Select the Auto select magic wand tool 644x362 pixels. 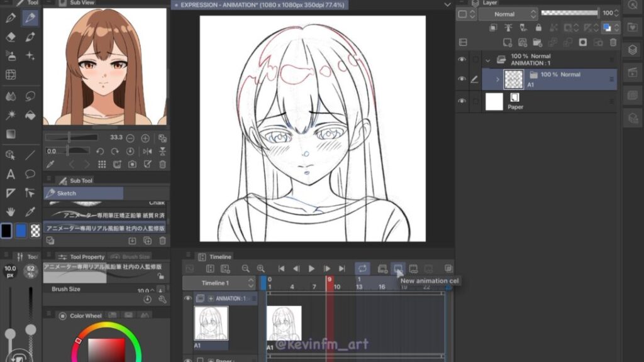click(x=11, y=115)
